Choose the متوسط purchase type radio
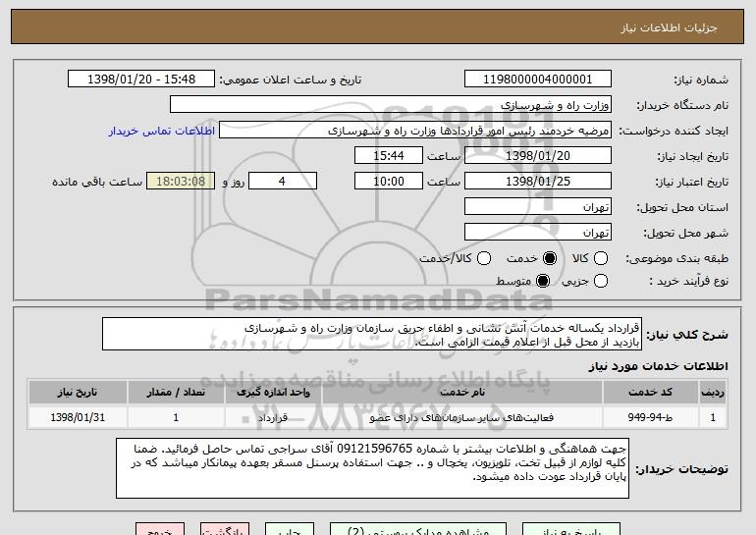The height and width of the screenshot is (535, 756). click(x=543, y=281)
